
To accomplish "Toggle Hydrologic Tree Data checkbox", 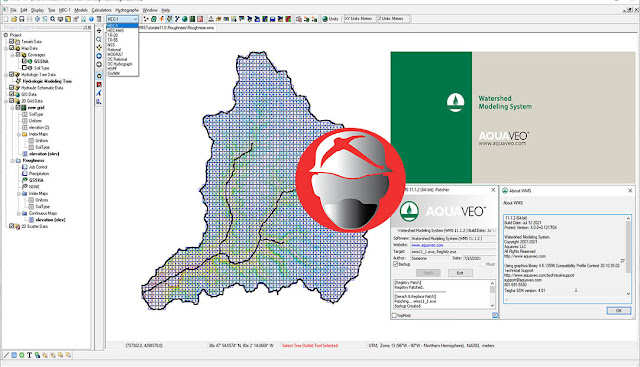I will pos(11,74).
